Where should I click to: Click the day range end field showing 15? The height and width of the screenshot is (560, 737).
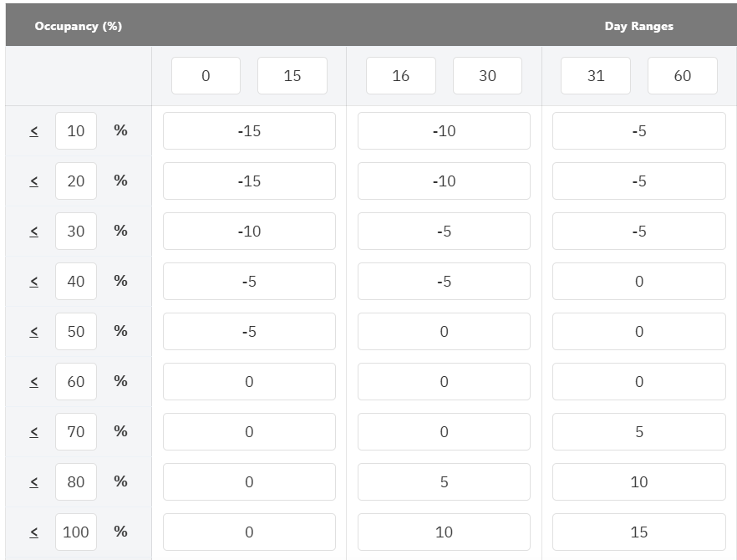(292, 76)
